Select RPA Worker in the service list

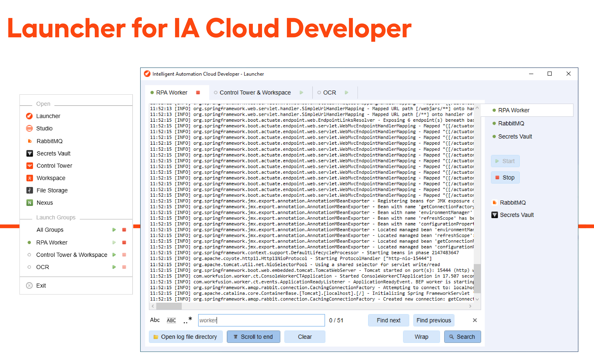point(527,110)
